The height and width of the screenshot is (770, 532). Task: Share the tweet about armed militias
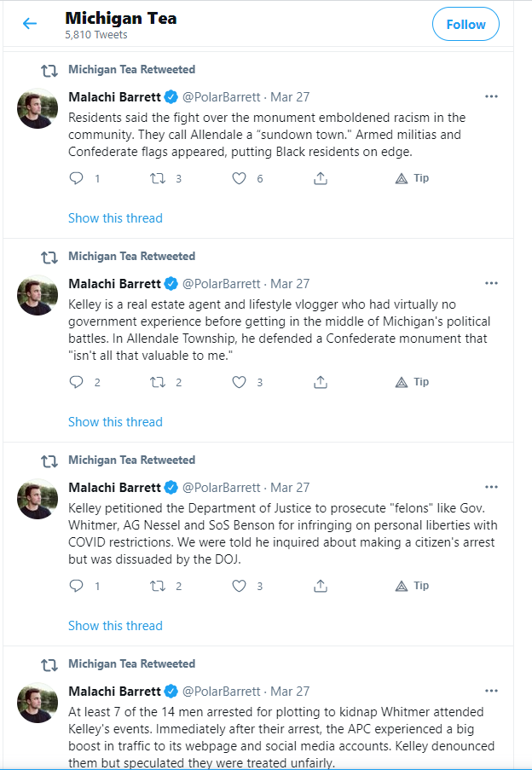click(321, 178)
